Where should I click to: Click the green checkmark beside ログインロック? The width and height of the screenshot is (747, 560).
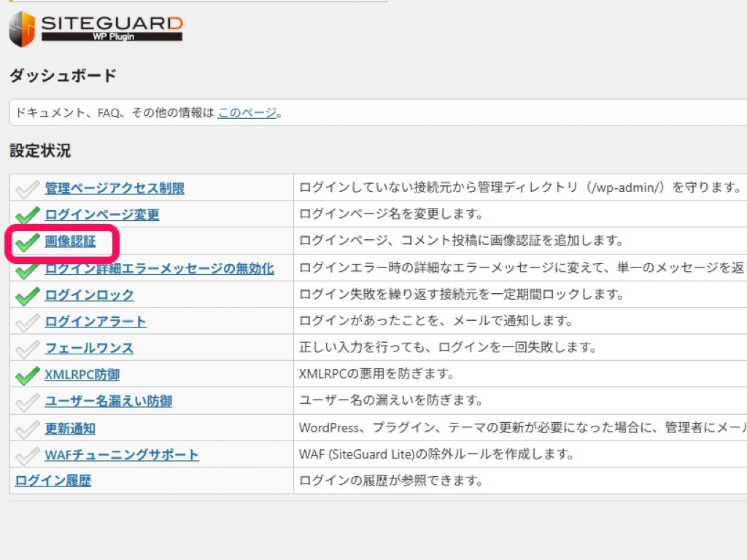26,295
